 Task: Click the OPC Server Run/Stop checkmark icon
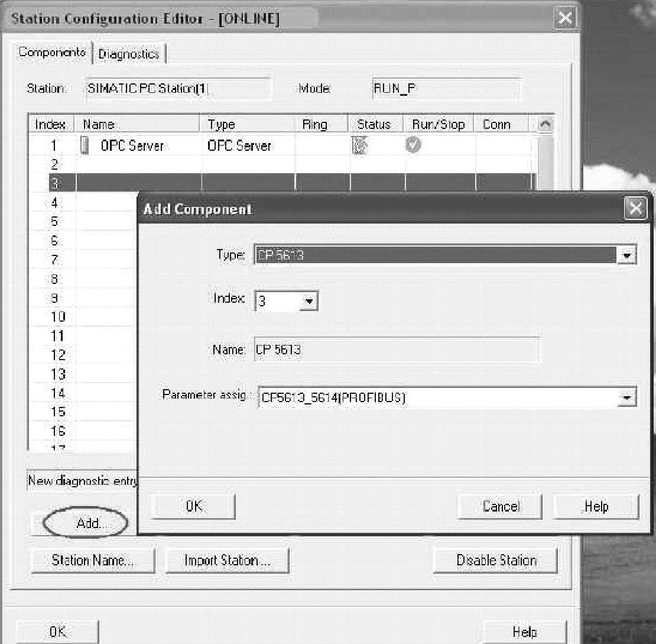point(413,144)
